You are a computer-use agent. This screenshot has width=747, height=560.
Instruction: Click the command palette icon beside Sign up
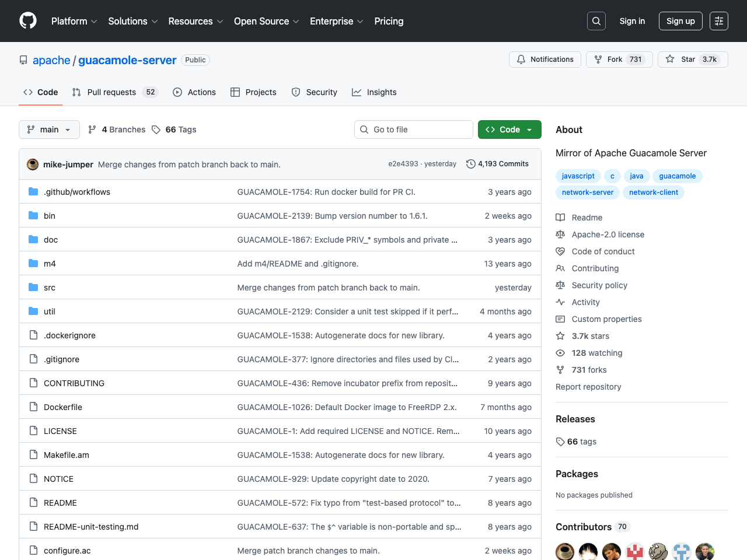pos(718,21)
